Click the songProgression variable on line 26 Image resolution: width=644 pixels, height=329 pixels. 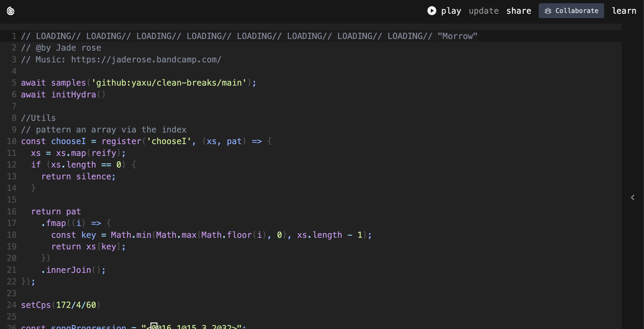tap(89, 326)
